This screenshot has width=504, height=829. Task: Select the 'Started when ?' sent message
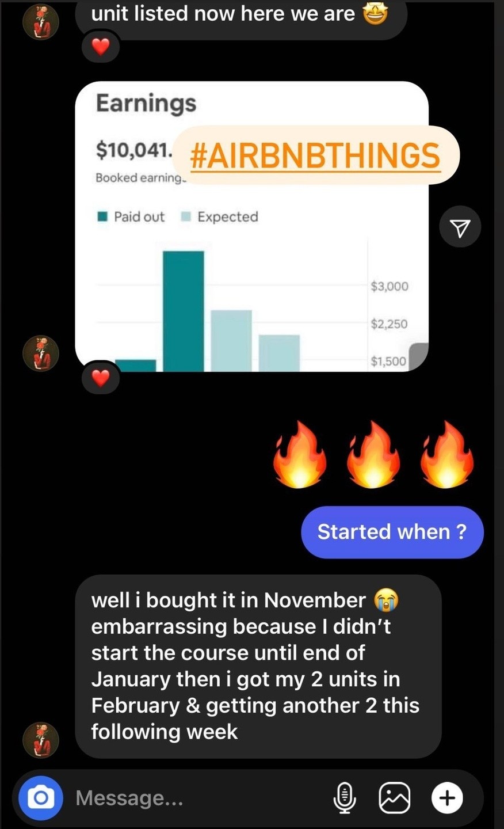coord(392,532)
